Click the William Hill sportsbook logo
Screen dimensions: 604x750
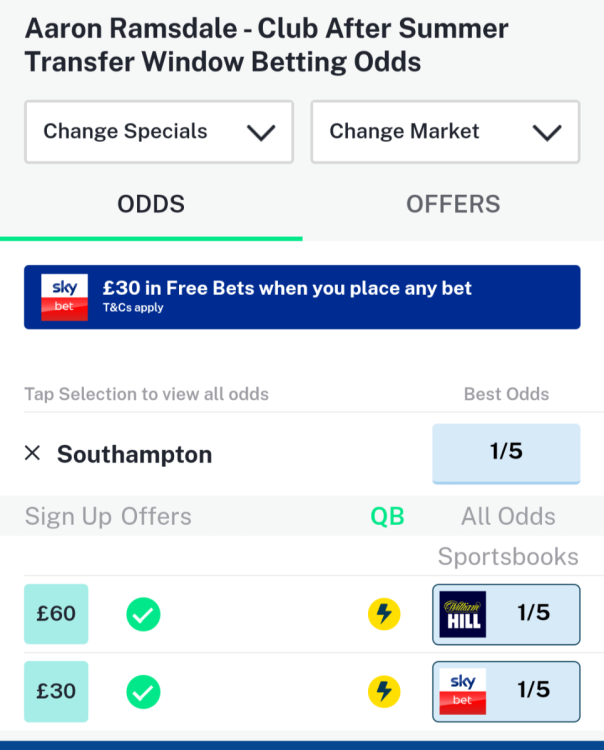coord(462,614)
